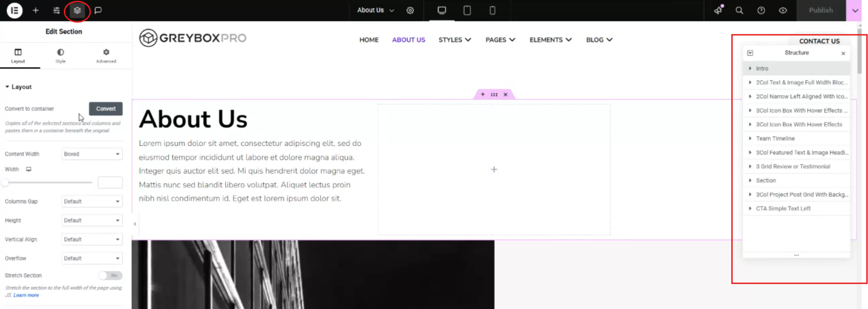The image size is (868, 309).
Task: Switch to mobile responsive view
Action: 493,10
